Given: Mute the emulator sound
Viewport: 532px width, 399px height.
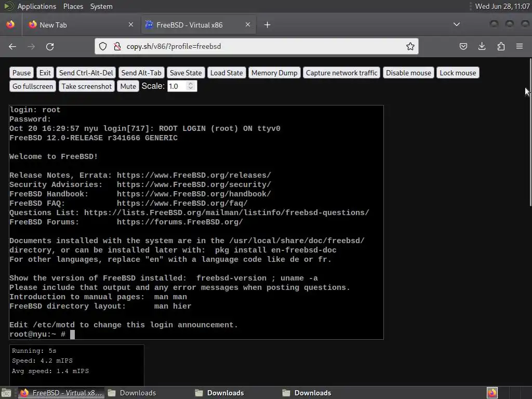Looking at the screenshot, I should (128, 87).
